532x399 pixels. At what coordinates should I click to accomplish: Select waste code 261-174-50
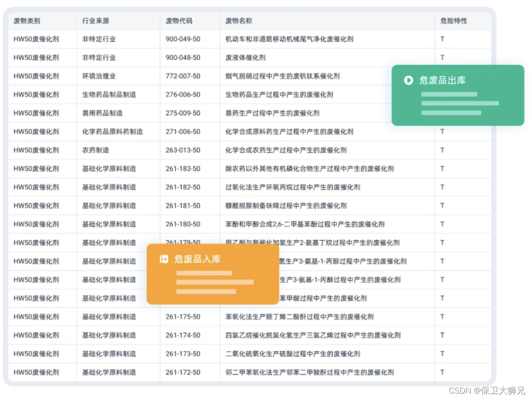click(x=183, y=335)
